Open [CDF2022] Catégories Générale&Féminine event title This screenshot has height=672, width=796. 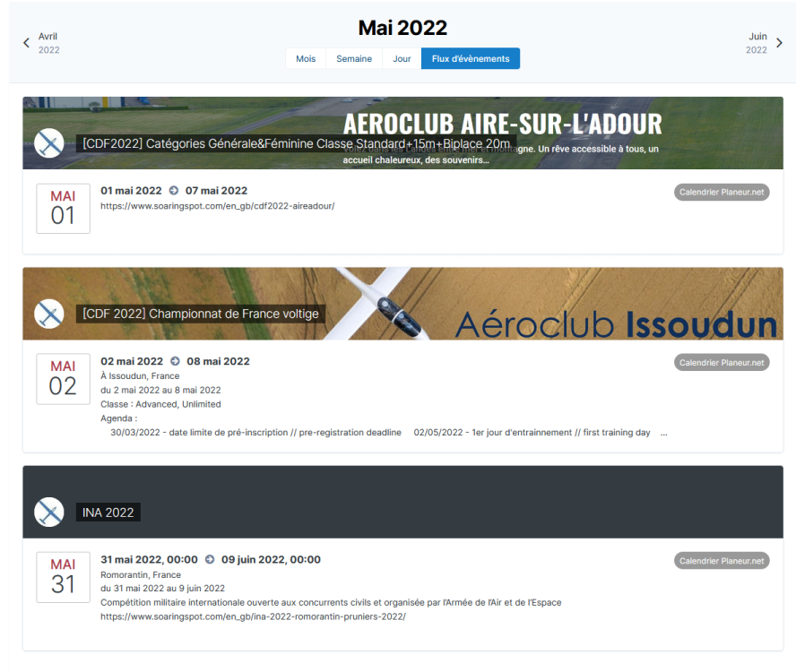[296, 143]
